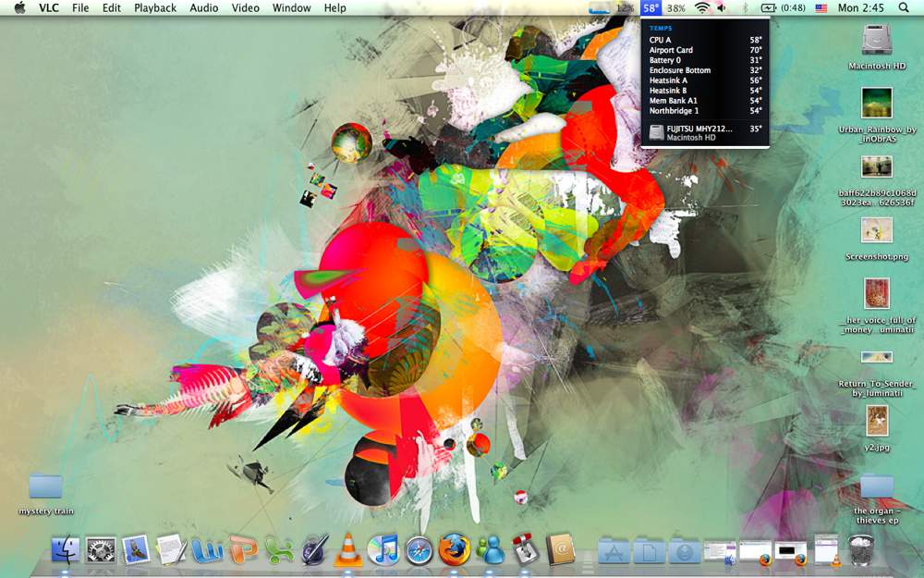The height and width of the screenshot is (578, 924).
Task: Launch System Preferences from the dock
Action: [101, 549]
